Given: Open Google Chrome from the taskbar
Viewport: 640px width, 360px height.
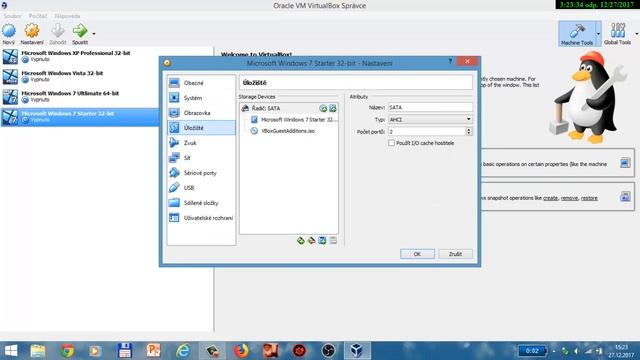Looking at the screenshot, I should [67, 351].
